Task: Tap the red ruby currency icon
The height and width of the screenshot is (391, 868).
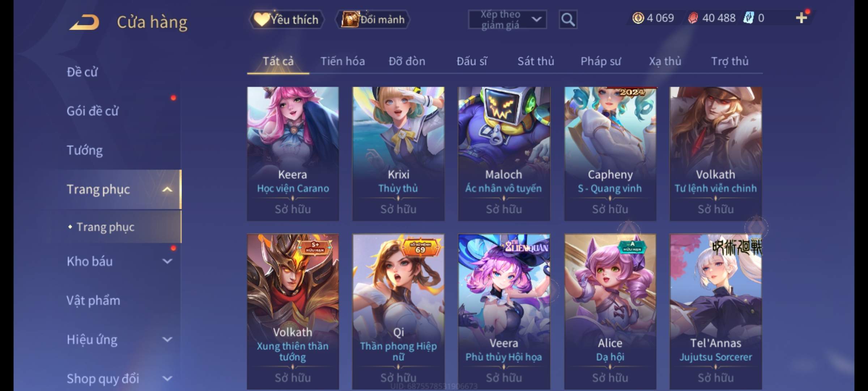Action: [693, 18]
